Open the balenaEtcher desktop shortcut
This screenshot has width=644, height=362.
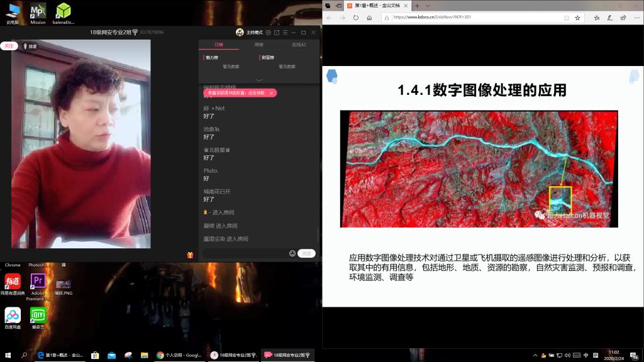click(x=64, y=14)
